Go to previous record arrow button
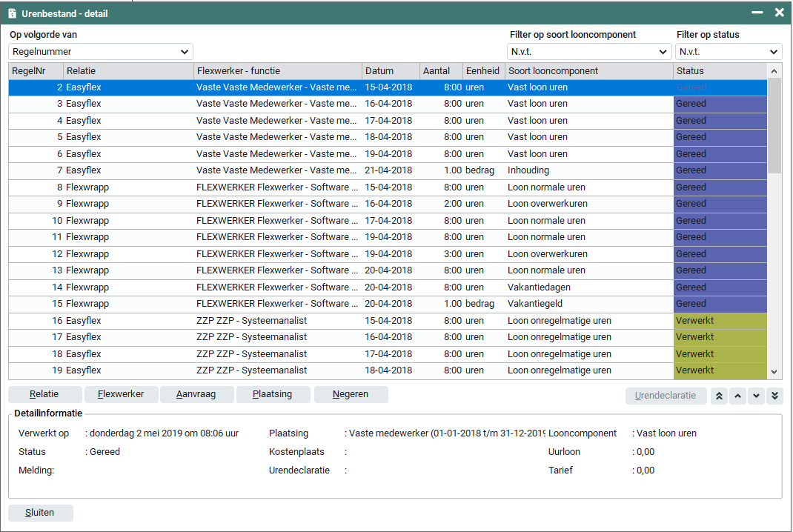This screenshot has height=532, width=793. 737,396
